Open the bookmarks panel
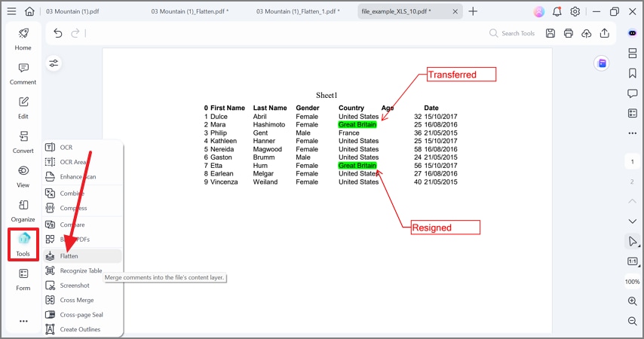 (x=633, y=73)
